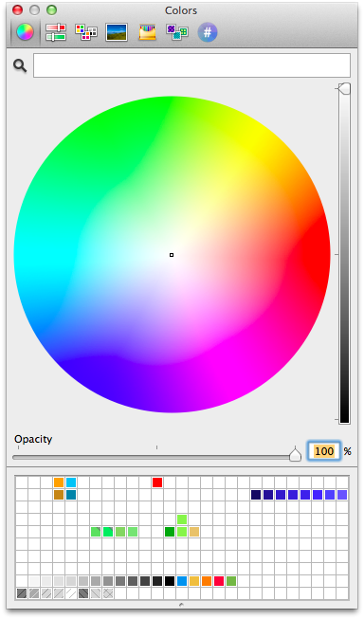Pick the lone light green swatch above the green row
364x619 pixels.
click(182, 519)
